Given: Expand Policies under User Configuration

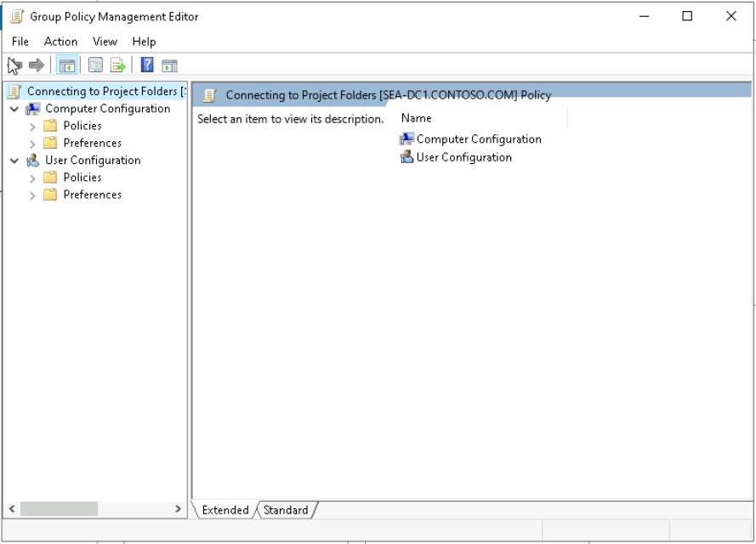Looking at the screenshot, I should [x=32, y=178].
